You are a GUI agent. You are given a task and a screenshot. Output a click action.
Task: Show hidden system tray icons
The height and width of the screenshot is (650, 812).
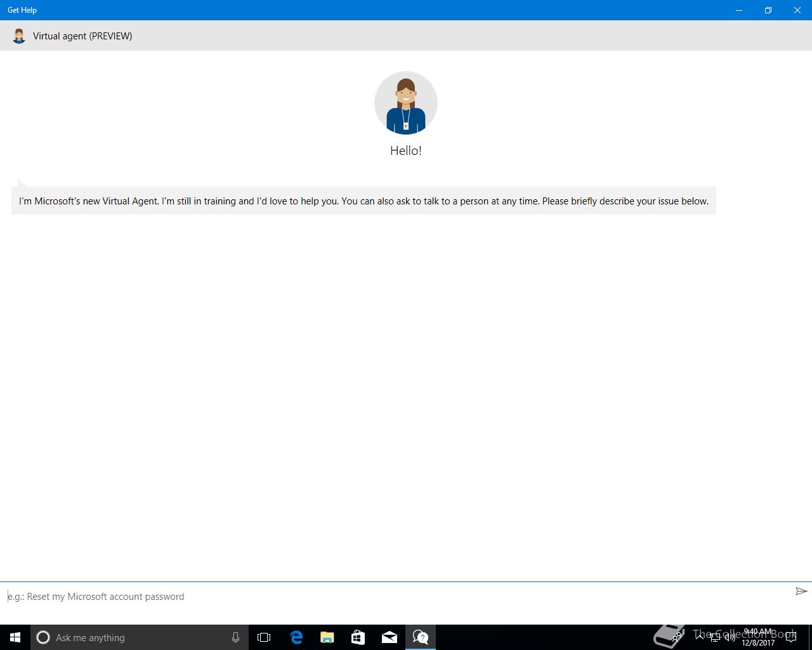700,637
